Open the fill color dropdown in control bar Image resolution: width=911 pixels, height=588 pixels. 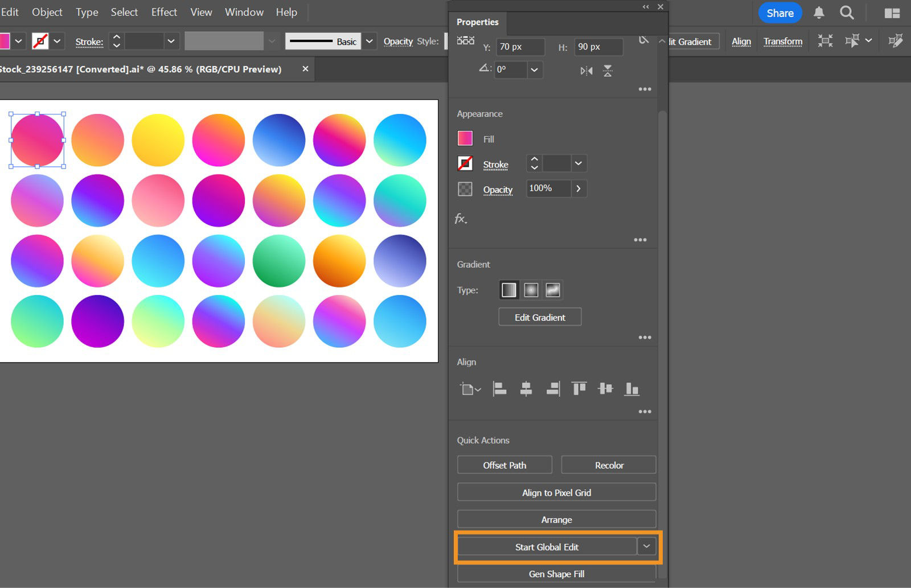tap(19, 41)
